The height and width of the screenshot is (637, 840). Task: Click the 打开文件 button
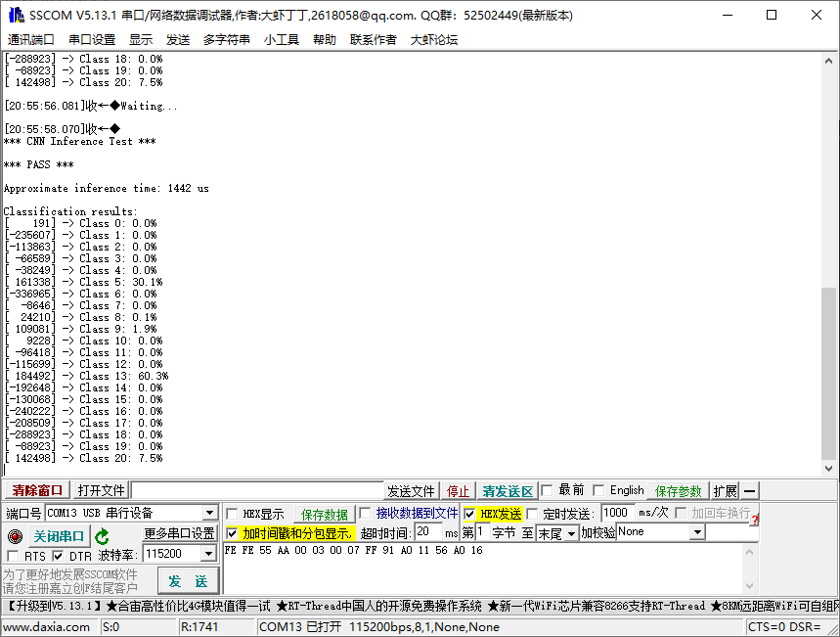pos(102,490)
